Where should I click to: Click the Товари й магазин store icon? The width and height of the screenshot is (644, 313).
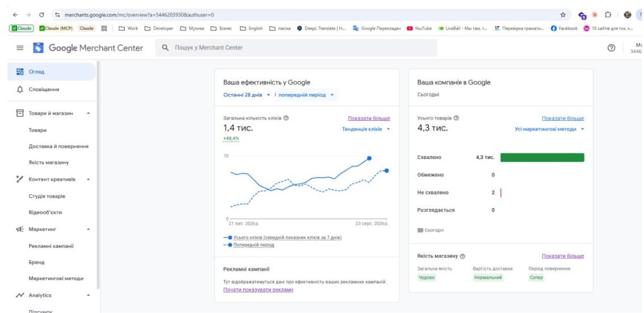[x=20, y=113]
